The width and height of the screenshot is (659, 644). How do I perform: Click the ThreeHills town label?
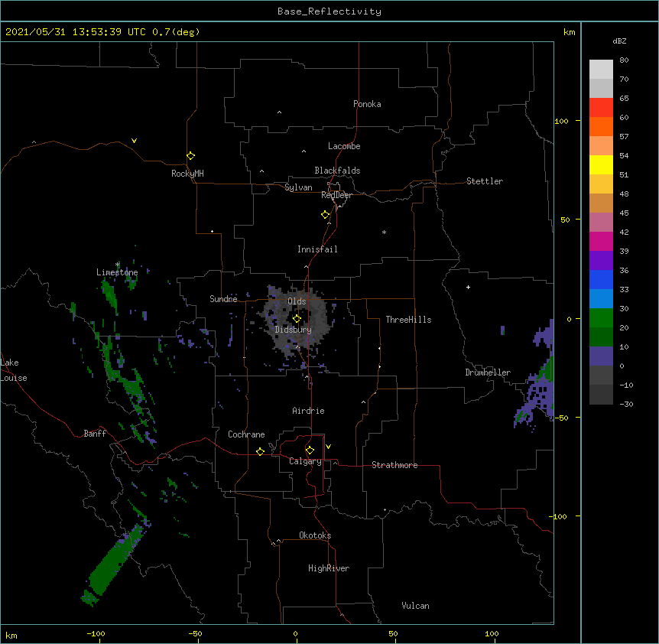408,320
